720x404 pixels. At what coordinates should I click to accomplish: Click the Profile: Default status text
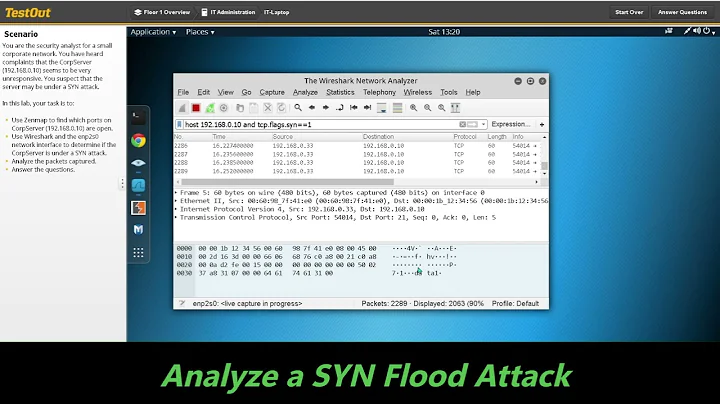click(515, 303)
